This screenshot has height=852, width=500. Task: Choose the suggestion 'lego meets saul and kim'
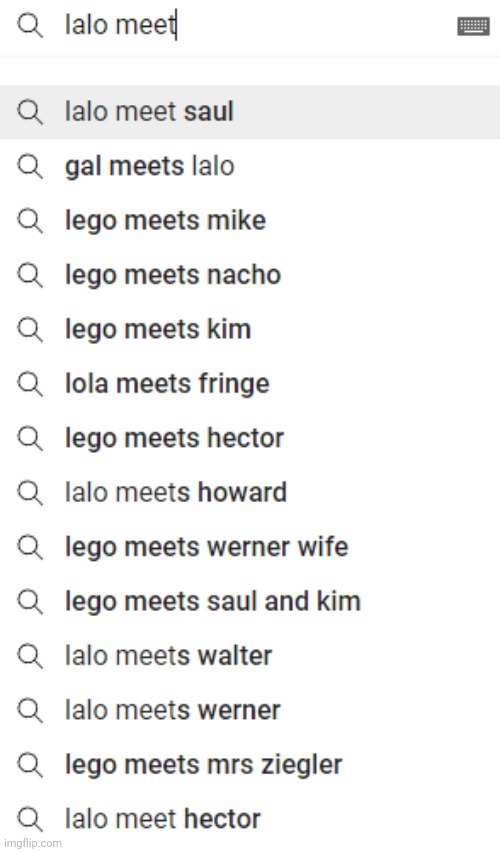[x=250, y=602]
